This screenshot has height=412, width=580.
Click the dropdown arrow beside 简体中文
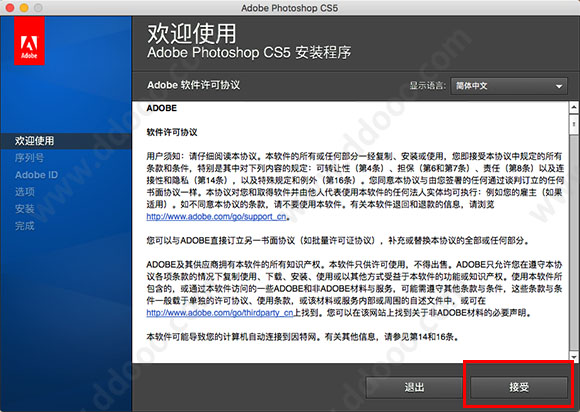point(559,86)
